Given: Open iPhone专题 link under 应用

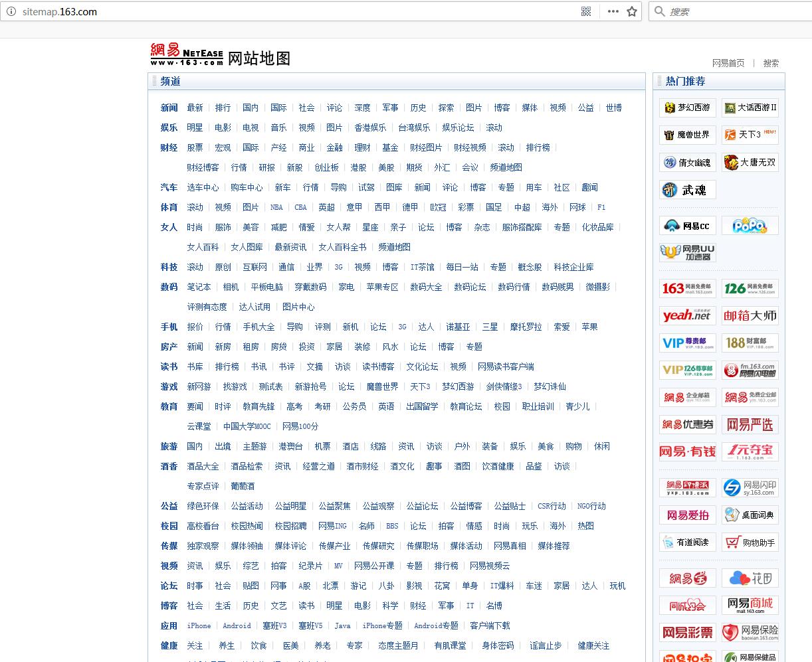Looking at the screenshot, I should pyautogui.click(x=382, y=625).
